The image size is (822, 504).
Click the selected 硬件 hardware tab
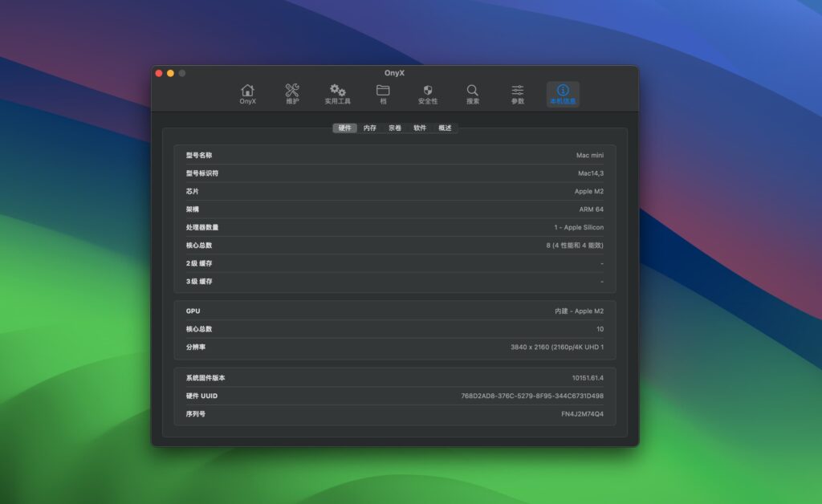point(345,128)
